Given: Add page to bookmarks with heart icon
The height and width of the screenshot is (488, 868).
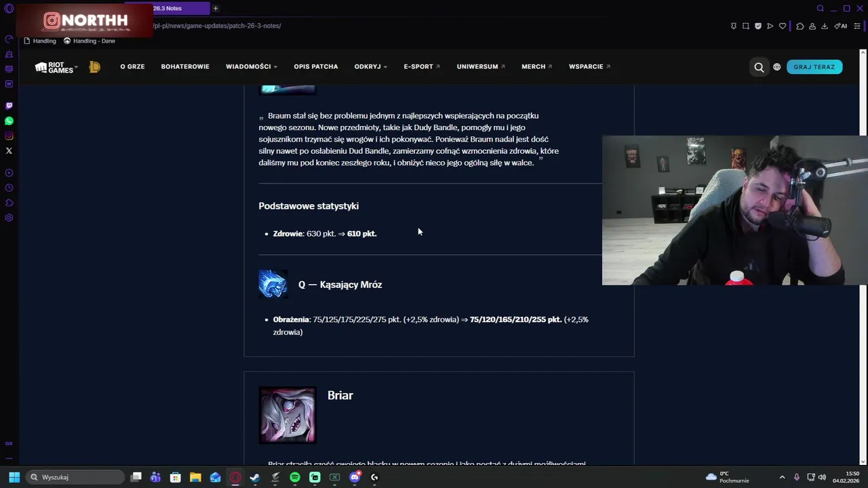Looking at the screenshot, I should [x=782, y=26].
